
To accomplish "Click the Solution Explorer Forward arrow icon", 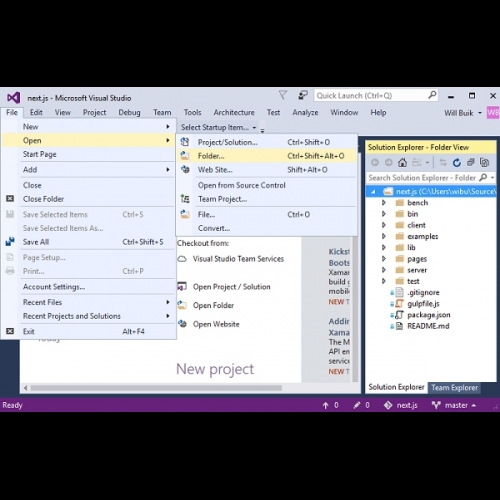I will 389,162.
